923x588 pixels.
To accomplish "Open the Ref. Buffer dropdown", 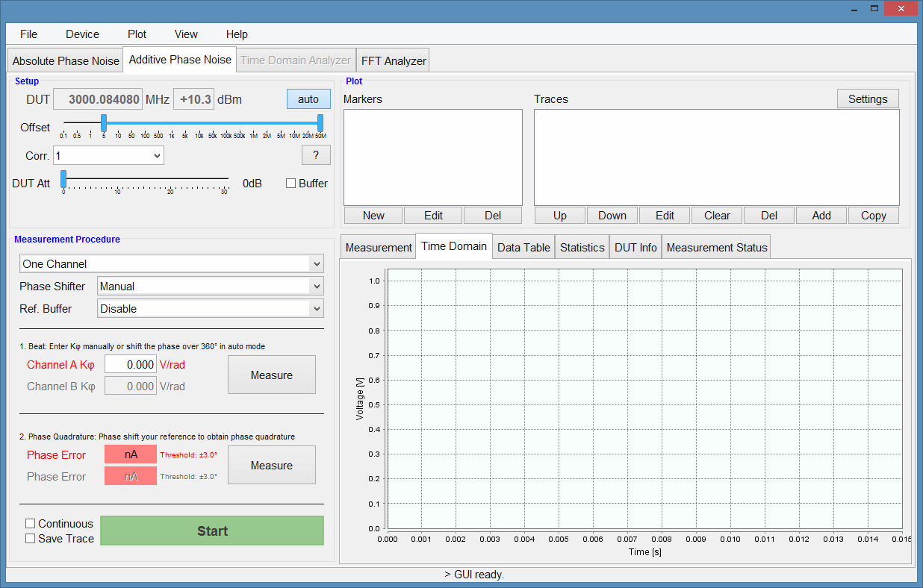I will [x=211, y=309].
